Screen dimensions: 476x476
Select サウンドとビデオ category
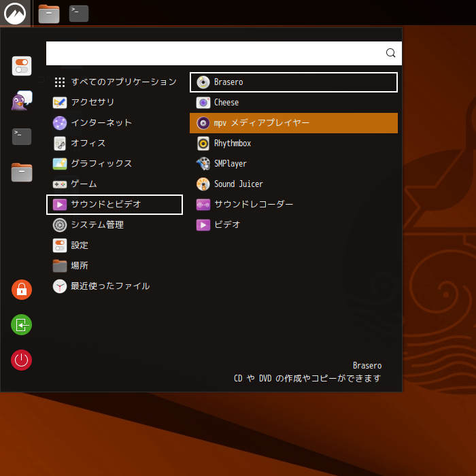[114, 205]
